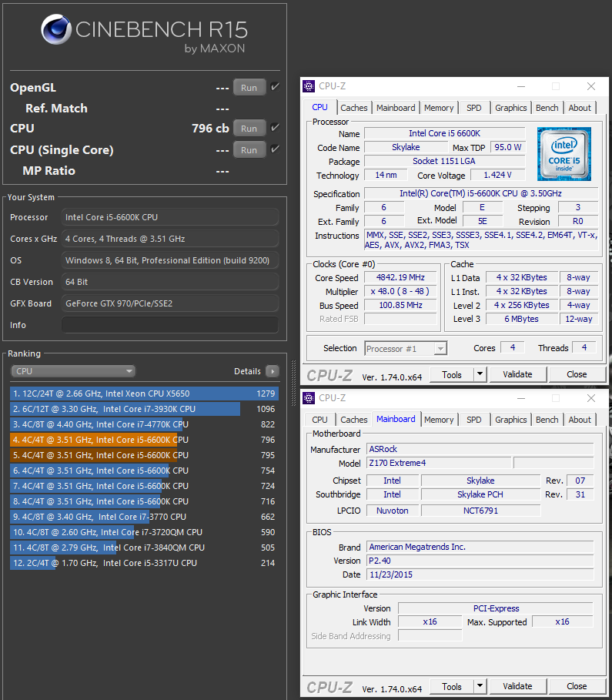Click Validate in upper CPU-Z window
The image size is (612, 700).
click(x=518, y=374)
